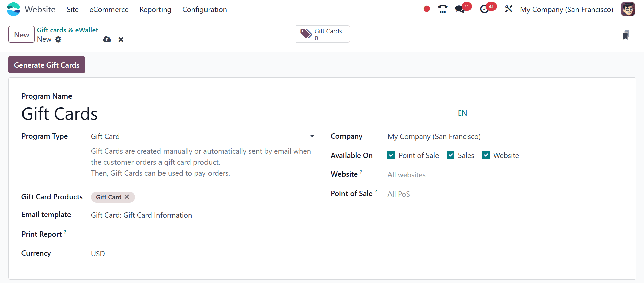Click the New button

click(21, 34)
